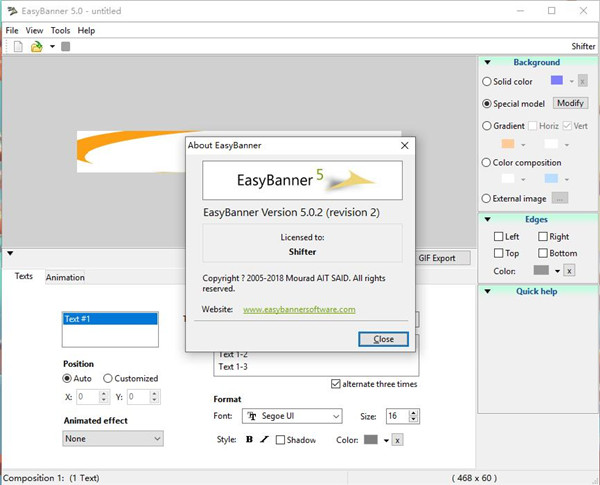The image size is (600, 485).
Task: Click the text format gray color swatch
Action: [x=371, y=439]
